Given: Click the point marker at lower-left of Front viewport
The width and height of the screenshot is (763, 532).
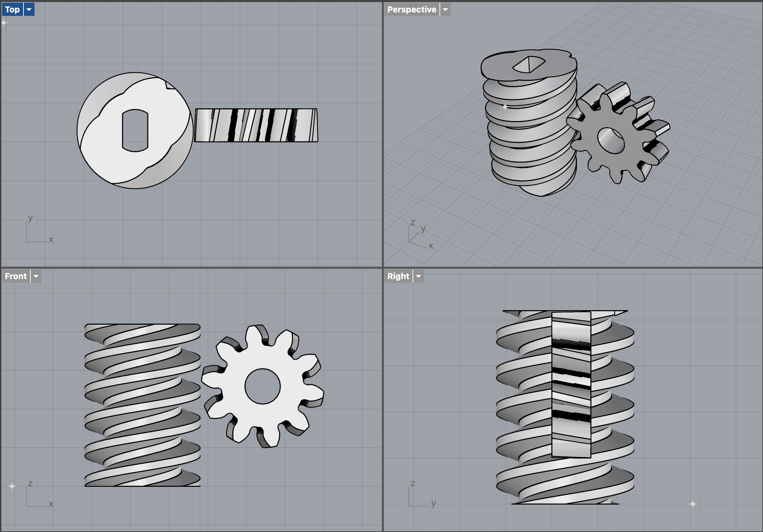Looking at the screenshot, I should [12, 486].
